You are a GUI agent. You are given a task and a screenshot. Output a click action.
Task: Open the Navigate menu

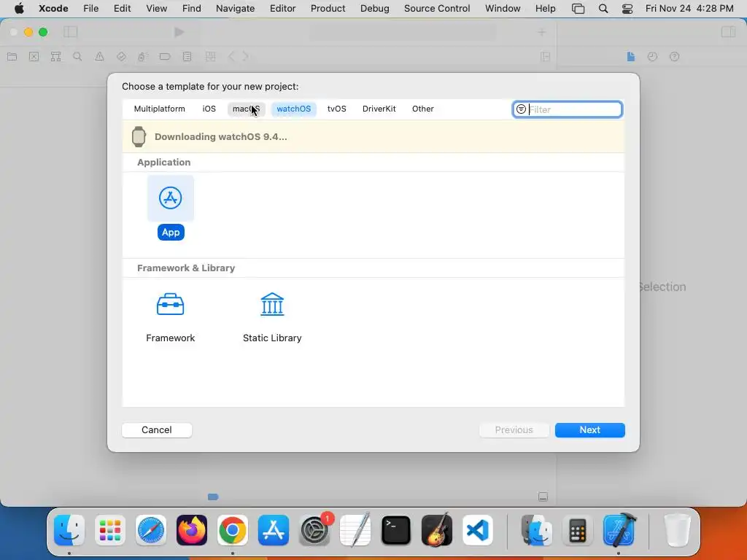(236, 8)
